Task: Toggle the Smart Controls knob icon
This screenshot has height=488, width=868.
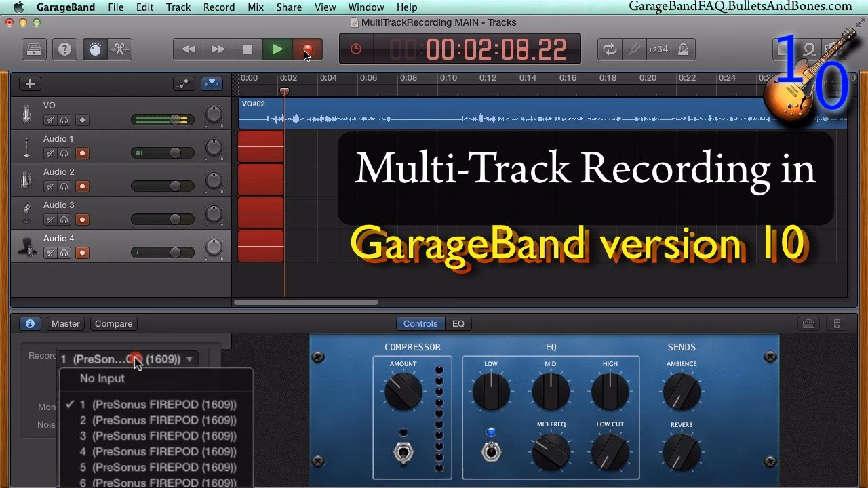Action: click(x=94, y=48)
